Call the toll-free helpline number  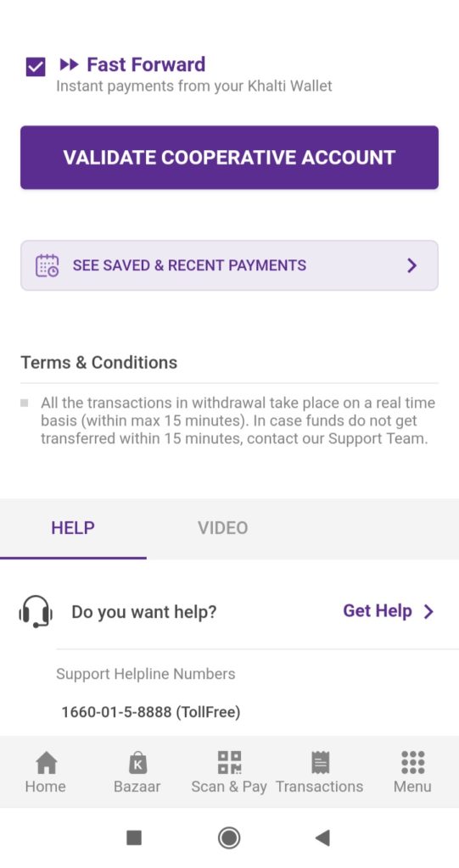151,712
